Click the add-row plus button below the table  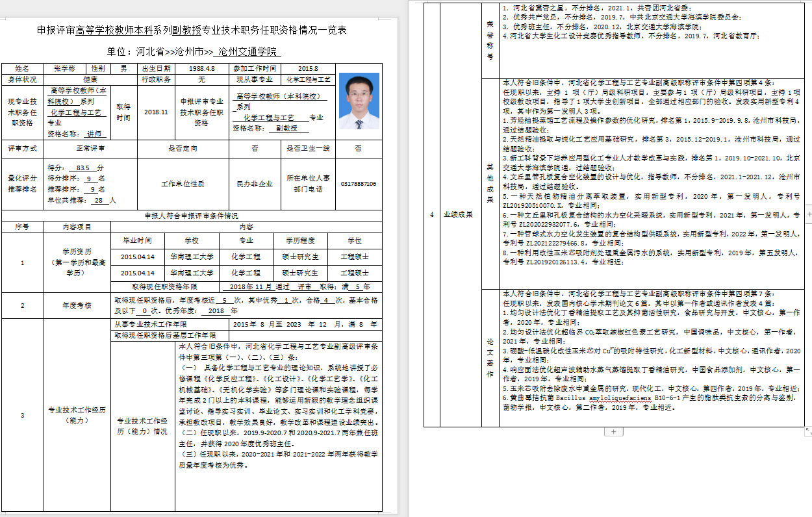click(x=614, y=431)
